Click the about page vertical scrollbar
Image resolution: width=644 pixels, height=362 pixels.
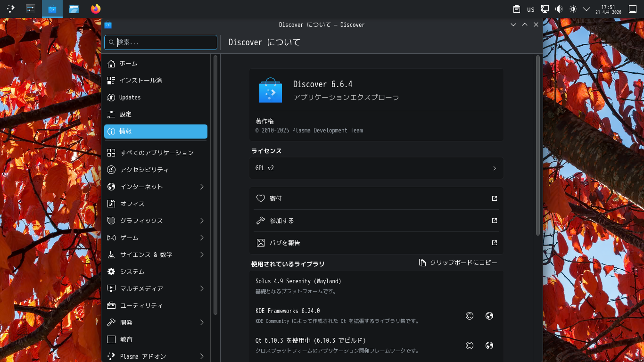coord(537,145)
